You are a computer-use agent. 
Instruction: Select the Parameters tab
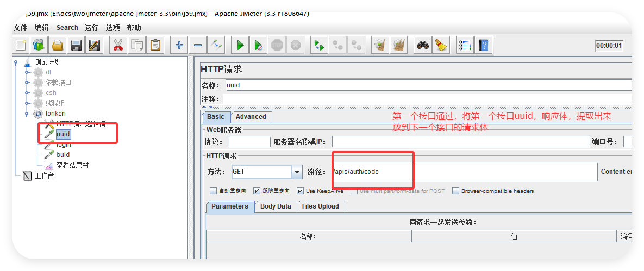[x=230, y=206]
